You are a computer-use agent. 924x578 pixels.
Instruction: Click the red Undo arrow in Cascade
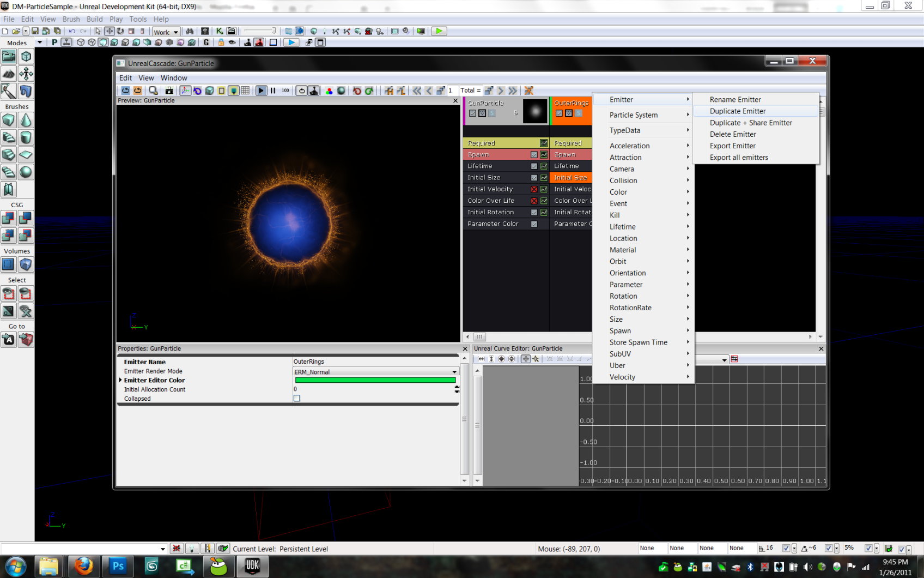pos(357,91)
